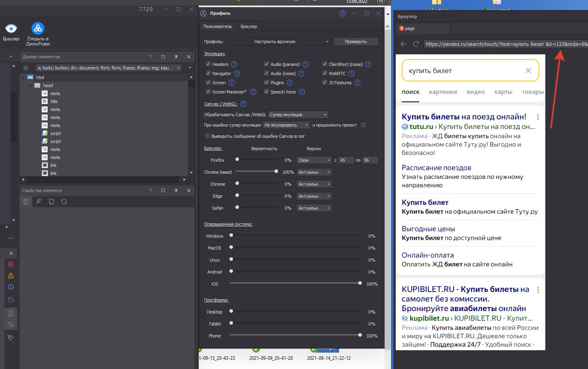Click the Chrome based probability slider handle

(x=276, y=171)
